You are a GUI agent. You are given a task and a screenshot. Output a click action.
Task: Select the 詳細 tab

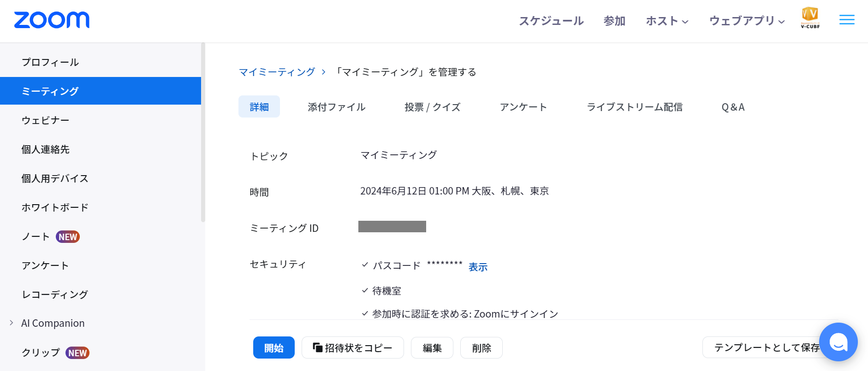259,107
